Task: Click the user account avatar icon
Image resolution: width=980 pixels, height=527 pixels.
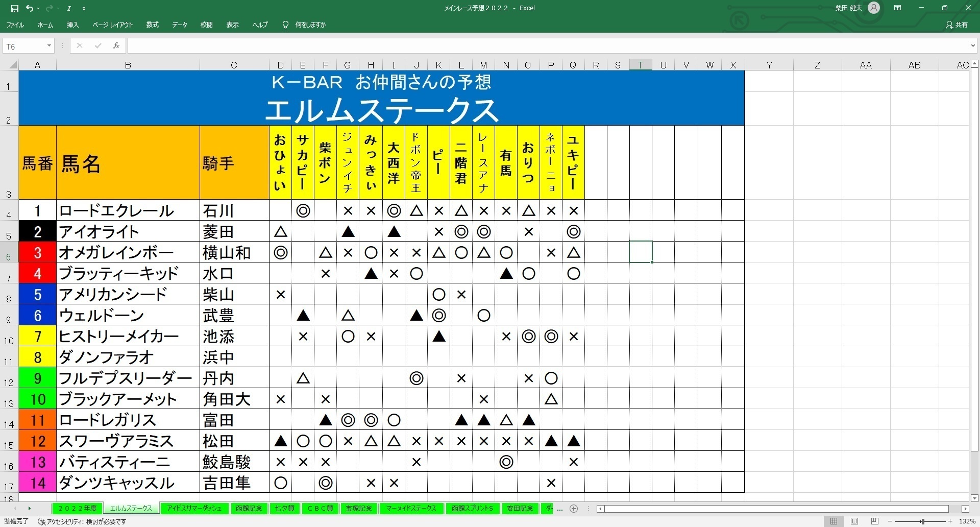Action: [874, 8]
